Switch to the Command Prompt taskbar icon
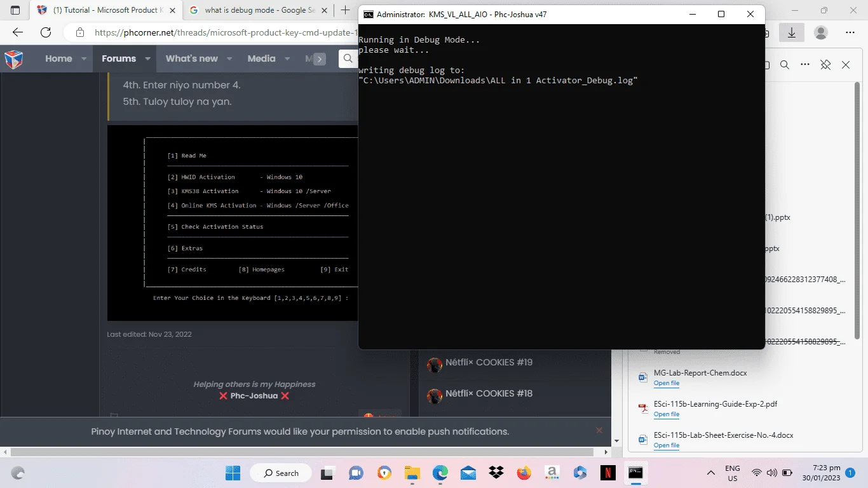The height and width of the screenshot is (488, 868). (x=635, y=473)
